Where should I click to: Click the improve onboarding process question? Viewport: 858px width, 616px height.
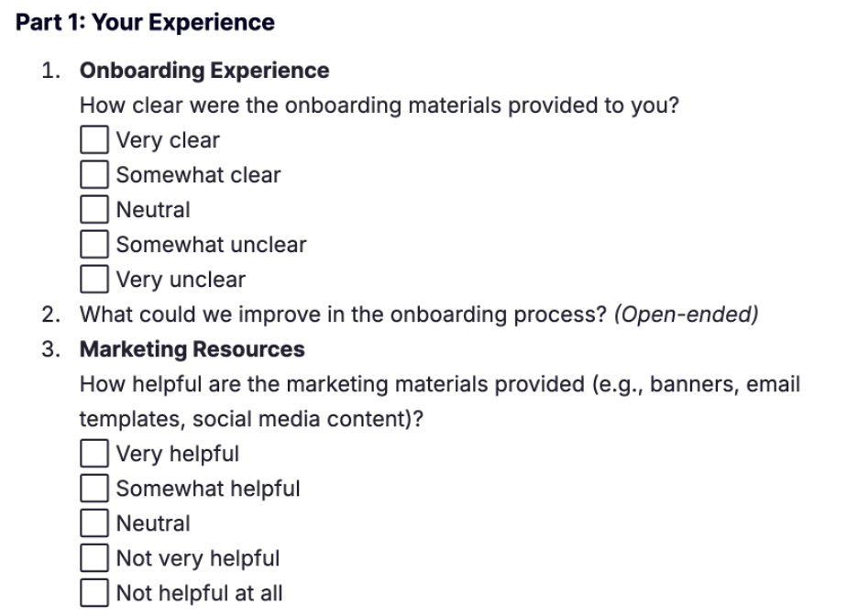point(343,314)
